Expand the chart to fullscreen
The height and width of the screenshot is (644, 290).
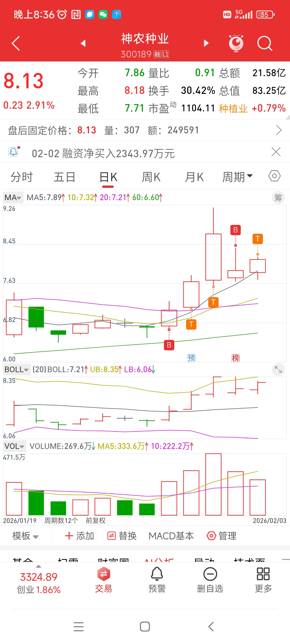click(x=278, y=370)
